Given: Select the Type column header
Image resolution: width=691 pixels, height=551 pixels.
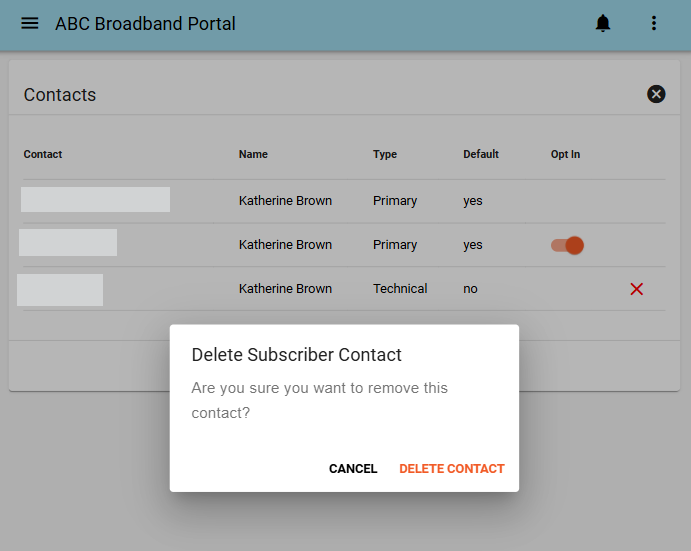Looking at the screenshot, I should [x=385, y=154].
